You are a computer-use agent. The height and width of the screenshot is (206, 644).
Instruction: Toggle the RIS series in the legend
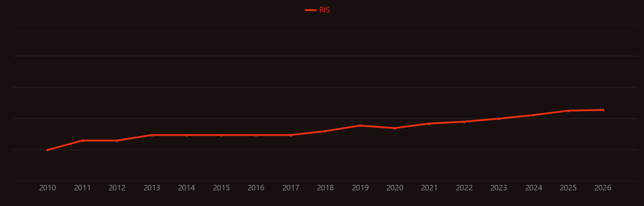tap(318, 10)
